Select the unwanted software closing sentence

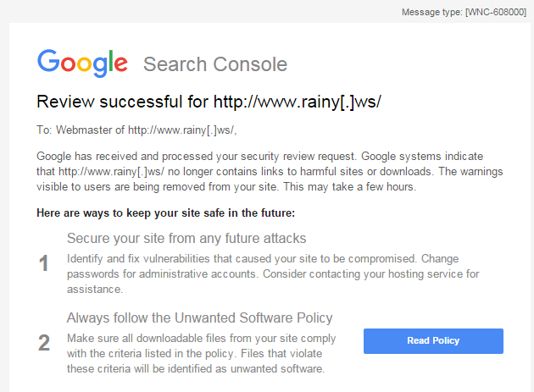tap(196, 361)
